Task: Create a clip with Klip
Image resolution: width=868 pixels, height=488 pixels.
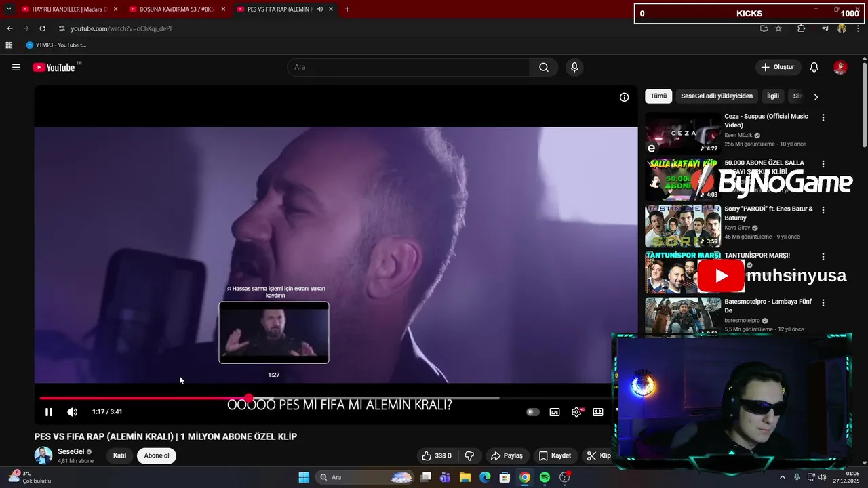Action: [598, 455]
